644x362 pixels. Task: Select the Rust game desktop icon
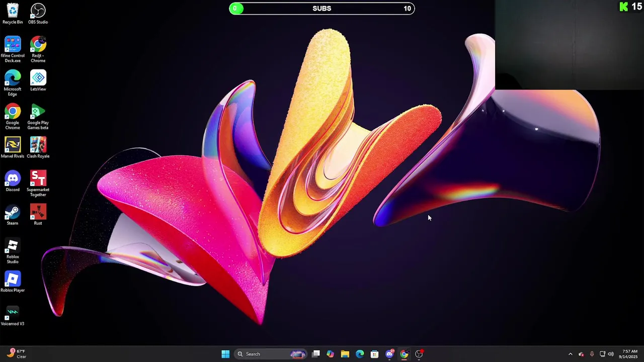(x=38, y=215)
